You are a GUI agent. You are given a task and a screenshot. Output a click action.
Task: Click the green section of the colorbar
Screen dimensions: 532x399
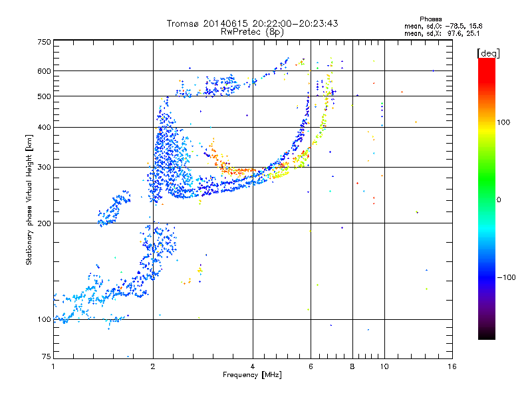click(x=487, y=180)
